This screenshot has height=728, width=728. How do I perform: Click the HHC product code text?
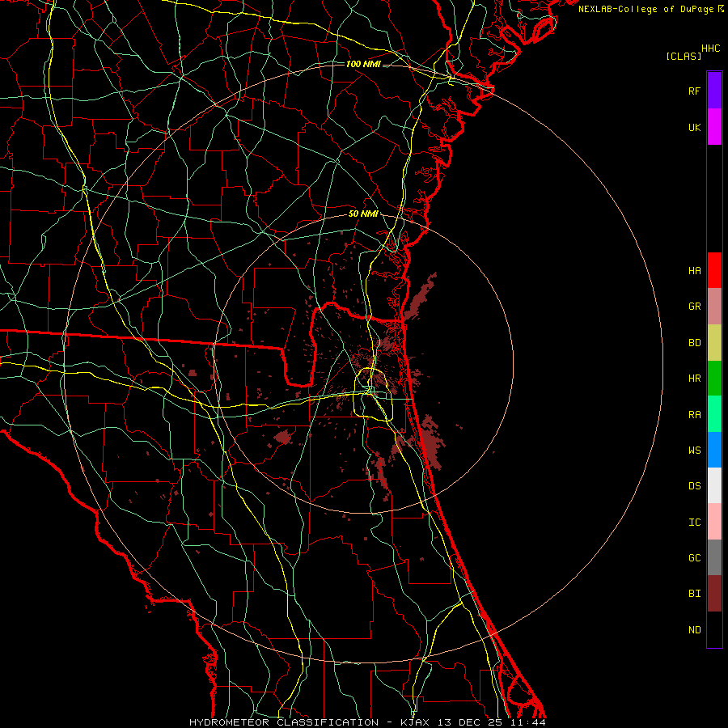(710, 49)
